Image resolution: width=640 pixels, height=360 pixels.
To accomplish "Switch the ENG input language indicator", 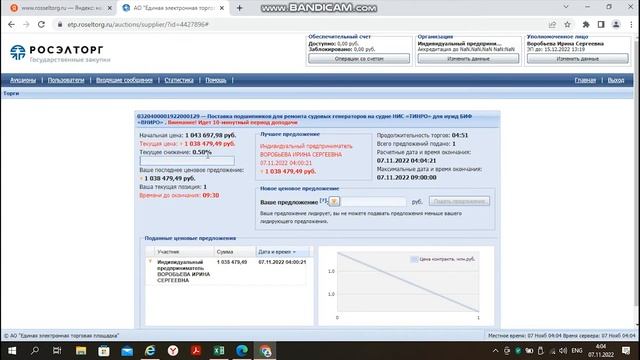I will tap(577, 351).
